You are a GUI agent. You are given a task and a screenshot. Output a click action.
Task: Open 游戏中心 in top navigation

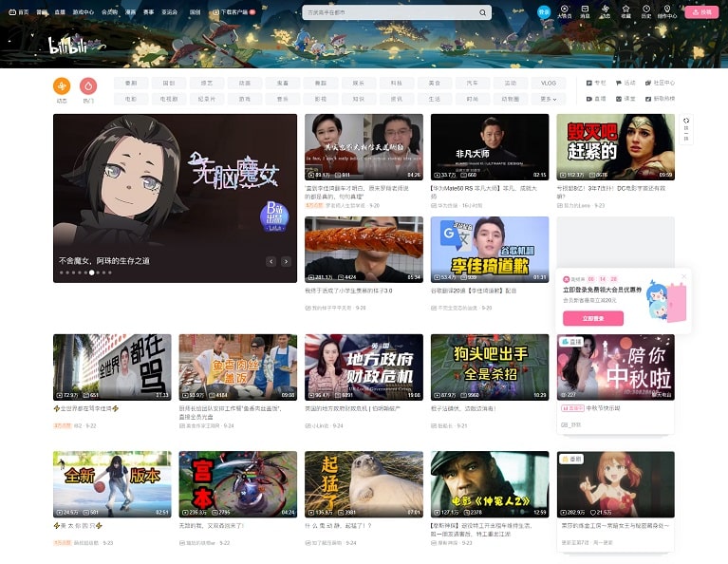tap(84, 12)
